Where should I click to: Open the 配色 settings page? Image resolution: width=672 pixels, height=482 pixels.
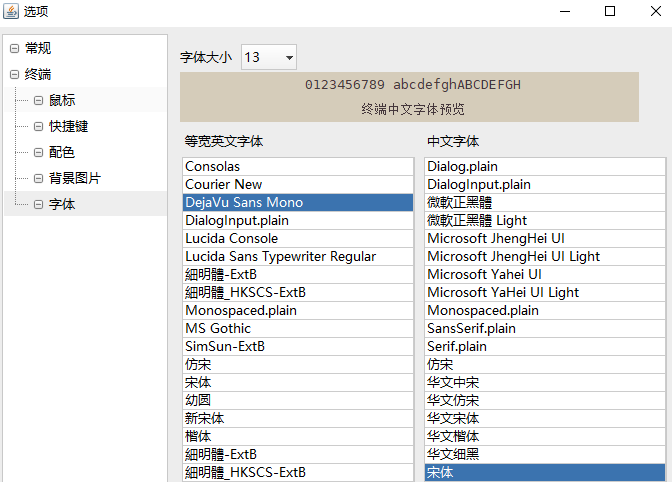62,152
